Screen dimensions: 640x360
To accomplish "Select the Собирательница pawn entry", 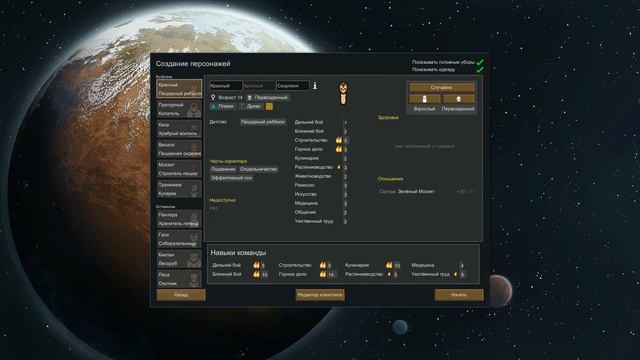I will coord(180,239).
